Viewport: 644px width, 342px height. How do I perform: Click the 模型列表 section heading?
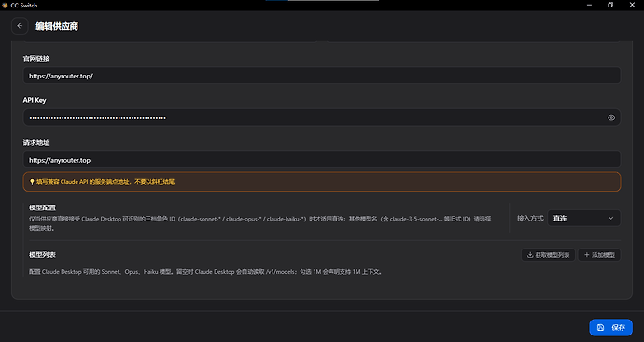[x=42, y=255]
